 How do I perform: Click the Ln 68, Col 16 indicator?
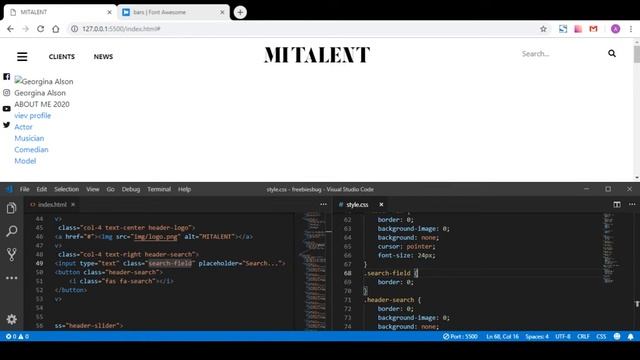502,337
